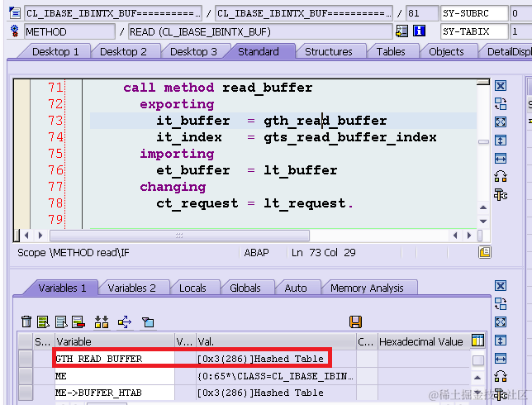This screenshot has width=532, height=405.
Task: Click the blue arrows navigation icon in variables toolbar
Action: coord(125,322)
